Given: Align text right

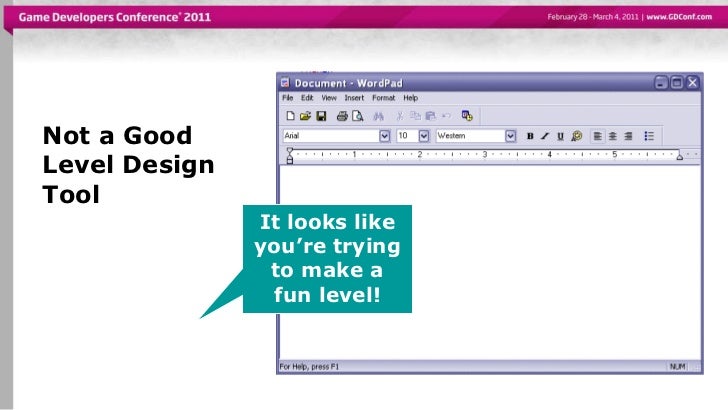Looking at the screenshot, I should pyautogui.click(x=628, y=136).
